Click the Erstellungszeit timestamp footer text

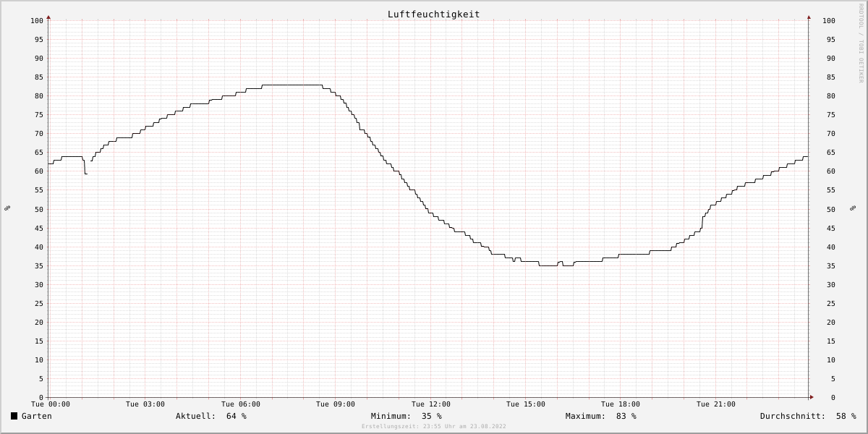click(x=434, y=427)
